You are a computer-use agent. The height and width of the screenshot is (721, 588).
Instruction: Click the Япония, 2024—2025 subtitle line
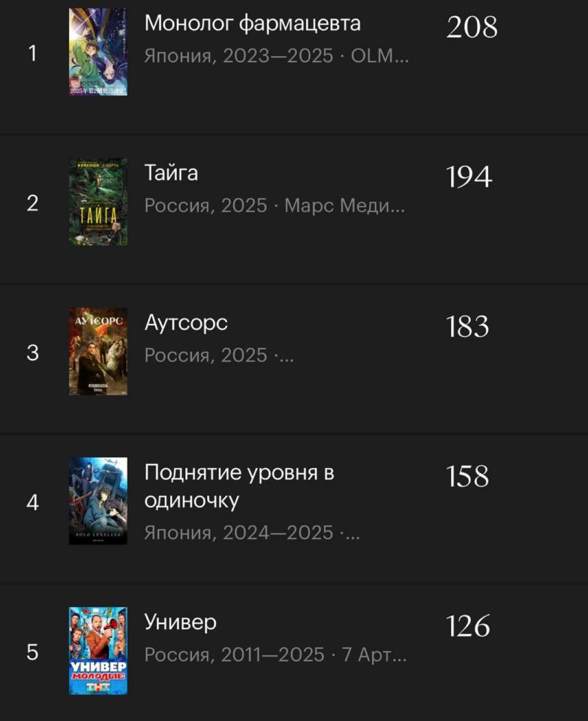(x=252, y=532)
